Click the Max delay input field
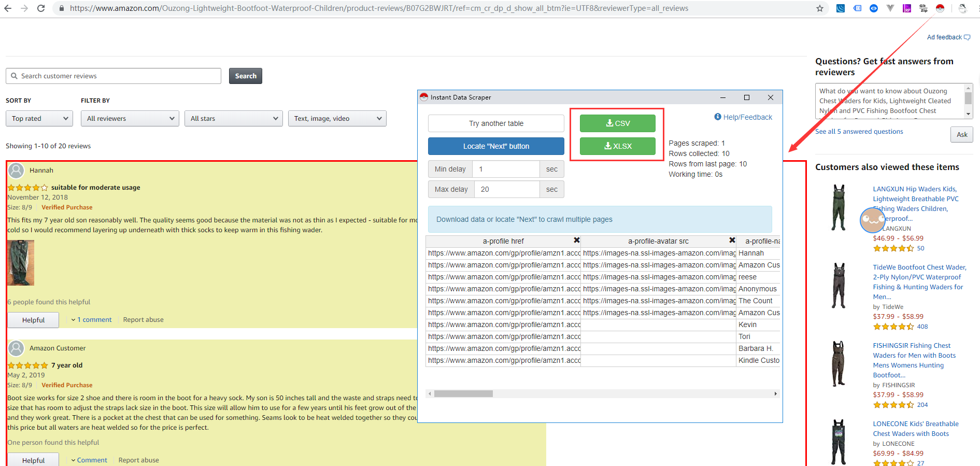The width and height of the screenshot is (980, 466). pyautogui.click(x=506, y=189)
